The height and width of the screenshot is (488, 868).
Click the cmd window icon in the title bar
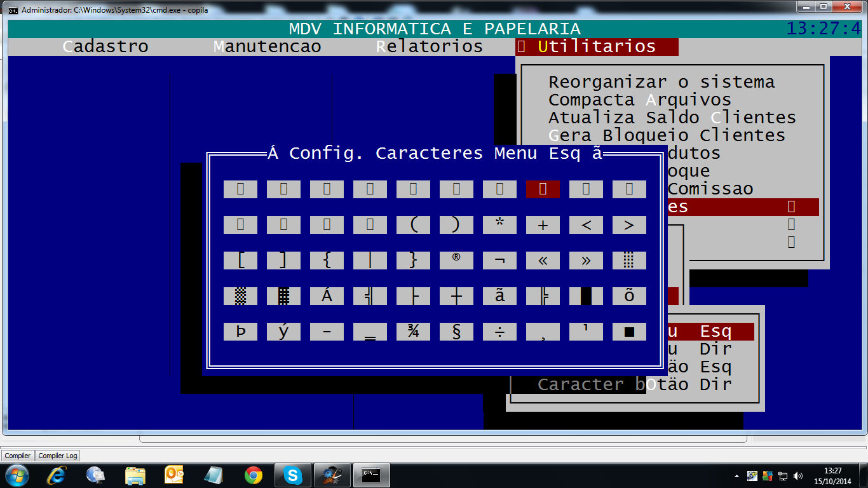tap(13, 10)
